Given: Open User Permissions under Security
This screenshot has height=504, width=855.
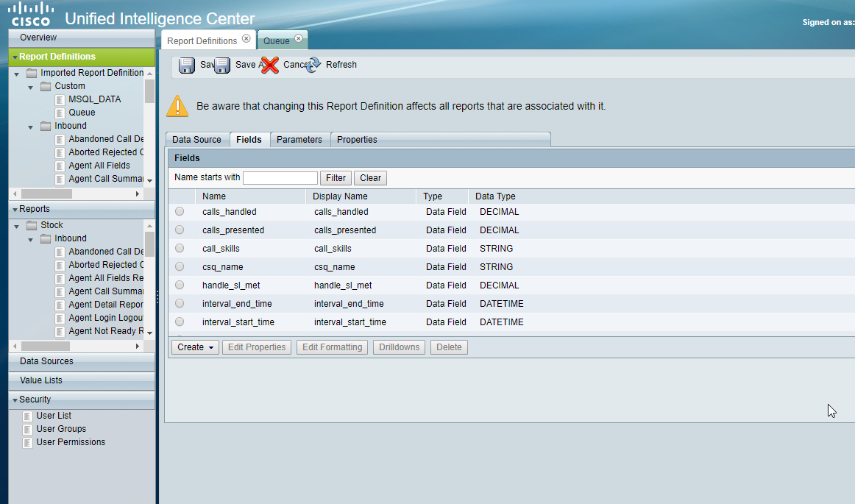Looking at the screenshot, I should (70, 441).
